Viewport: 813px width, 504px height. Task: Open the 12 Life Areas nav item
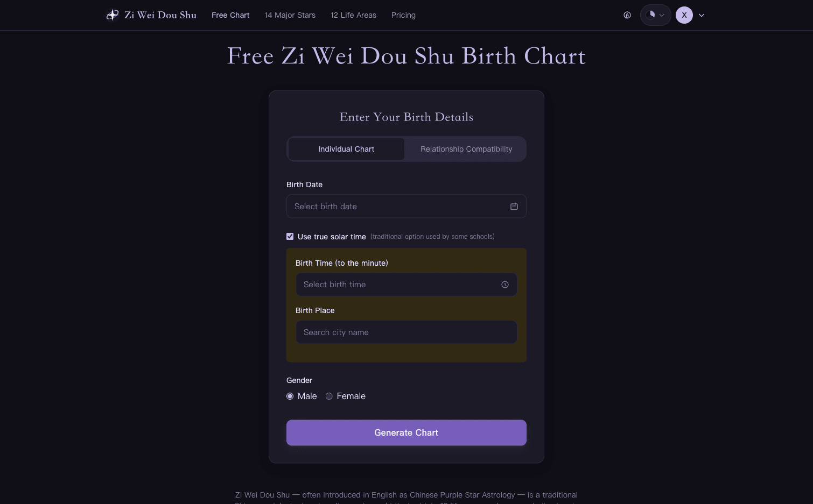[354, 15]
